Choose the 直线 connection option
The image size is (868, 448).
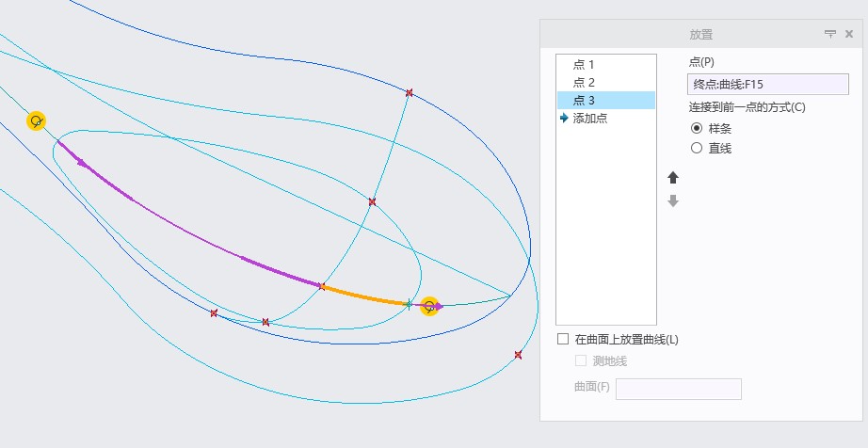click(697, 148)
